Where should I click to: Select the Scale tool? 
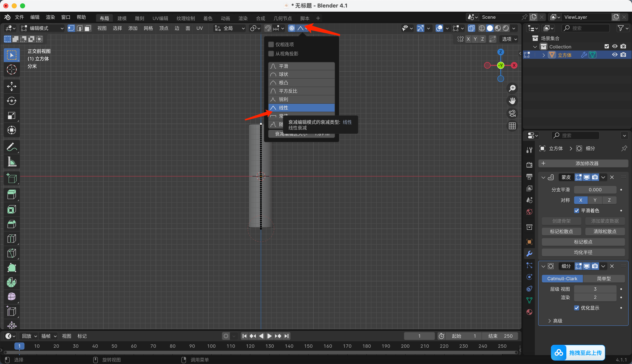click(x=11, y=115)
